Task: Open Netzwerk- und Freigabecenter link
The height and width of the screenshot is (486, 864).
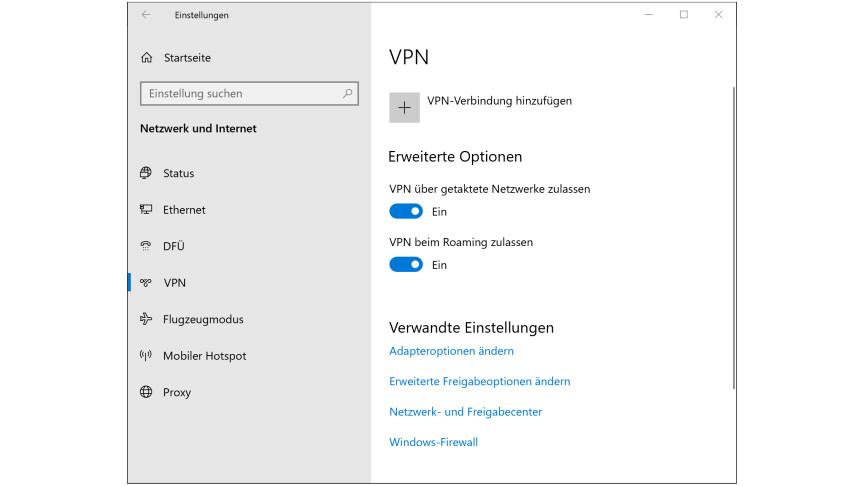Action: (466, 412)
